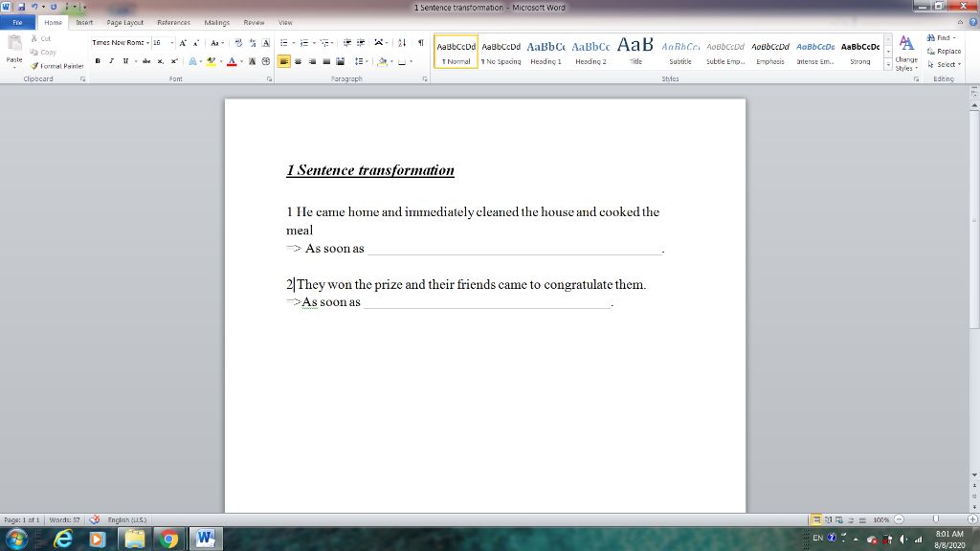The width and height of the screenshot is (980, 551).
Task: Switch to the Review tab
Action: [254, 23]
